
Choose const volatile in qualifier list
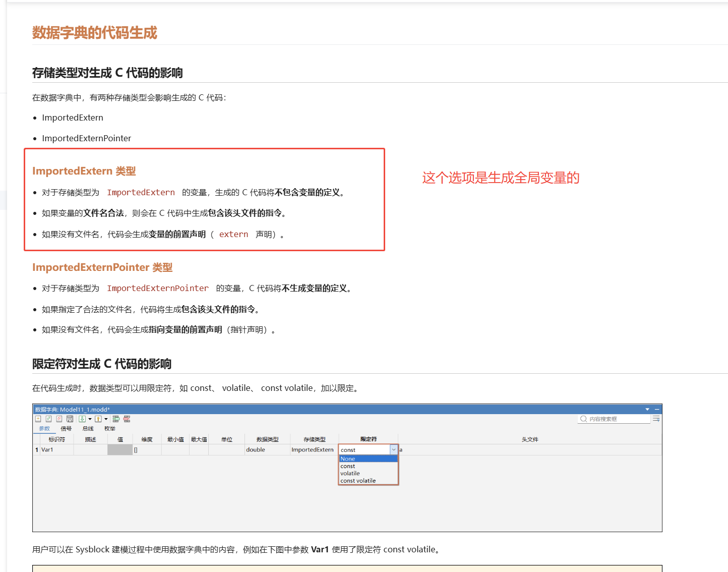point(368,481)
